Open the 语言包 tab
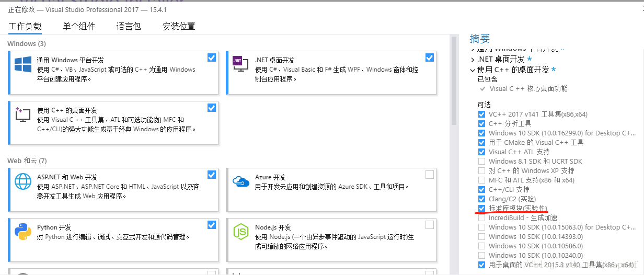This screenshot has height=275, width=644. (129, 26)
